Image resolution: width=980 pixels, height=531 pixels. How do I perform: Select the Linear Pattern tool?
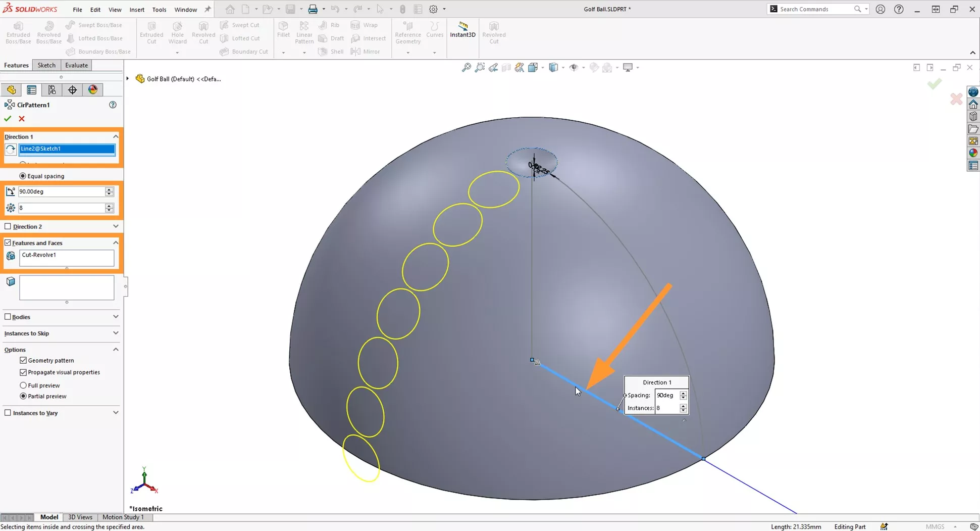(304, 32)
